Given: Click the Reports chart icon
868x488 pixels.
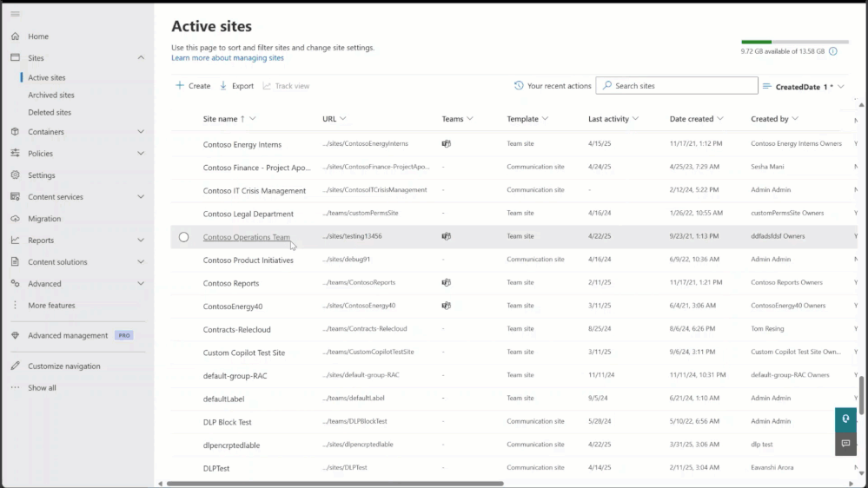Looking at the screenshot, I should (15, 241).
